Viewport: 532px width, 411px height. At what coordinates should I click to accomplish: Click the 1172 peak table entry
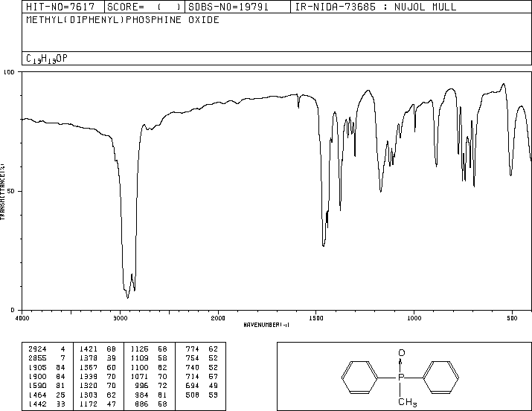[89, 404]
